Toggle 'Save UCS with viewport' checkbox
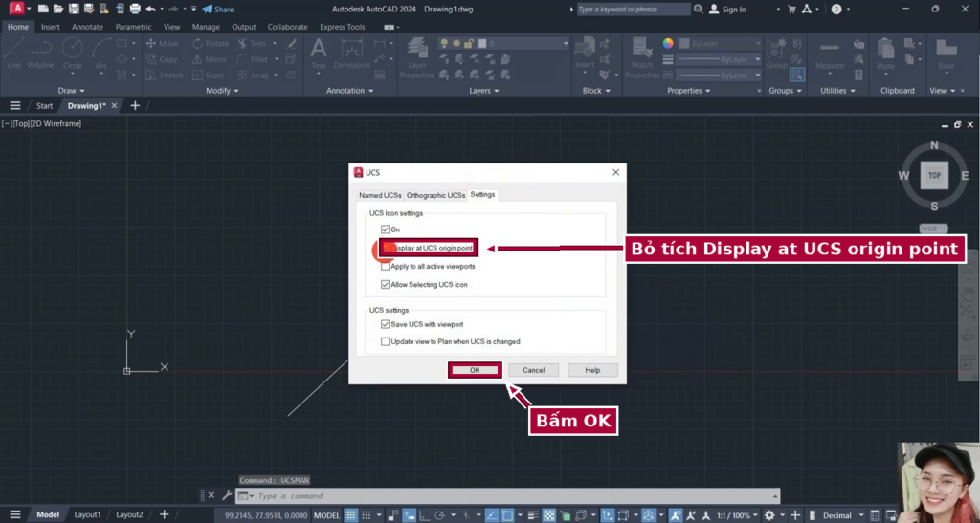Screen dimensions: 980x523 click(385, 324)
